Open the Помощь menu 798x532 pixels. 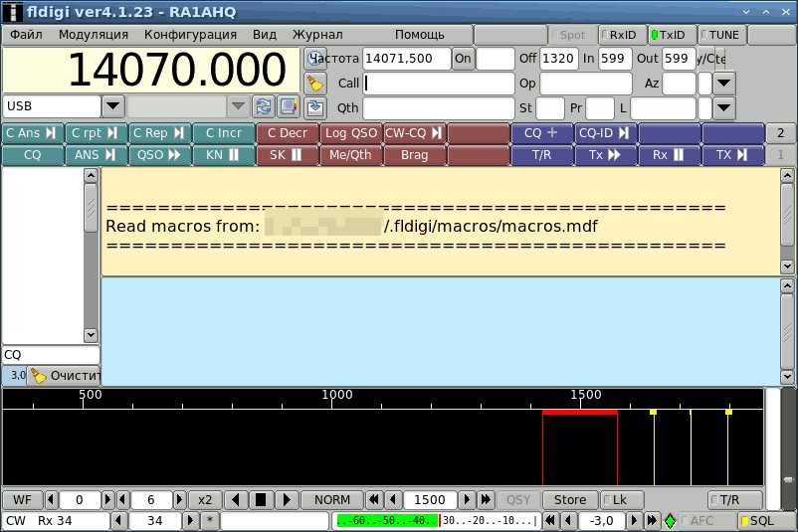[x=419, y=35]
